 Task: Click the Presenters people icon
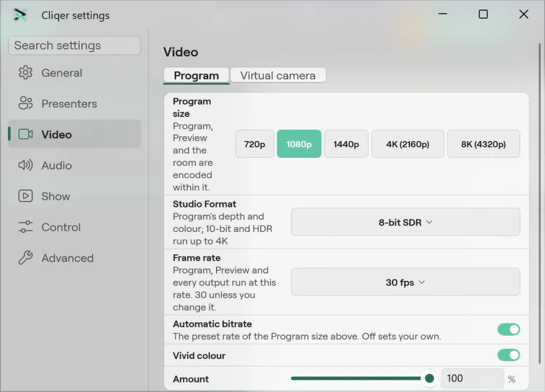coord(26,104)
